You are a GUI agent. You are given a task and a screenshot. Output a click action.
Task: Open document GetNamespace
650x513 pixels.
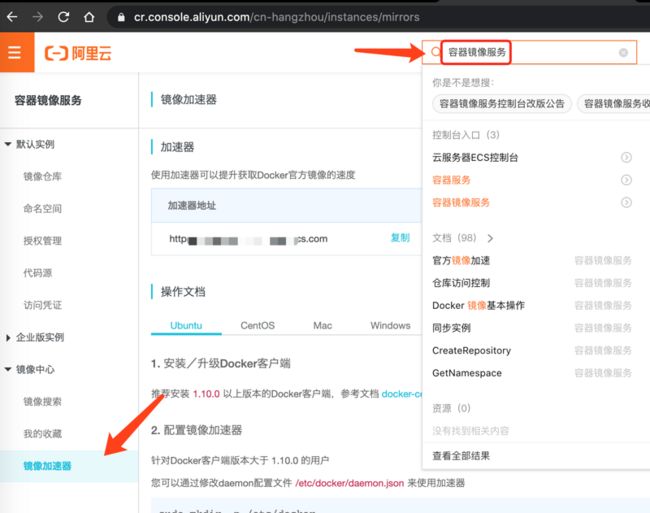467,373
